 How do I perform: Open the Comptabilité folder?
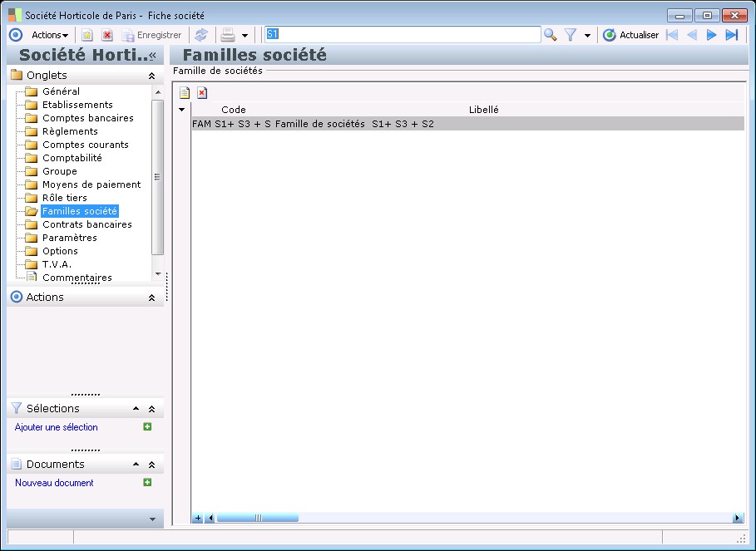coord(72,158)
